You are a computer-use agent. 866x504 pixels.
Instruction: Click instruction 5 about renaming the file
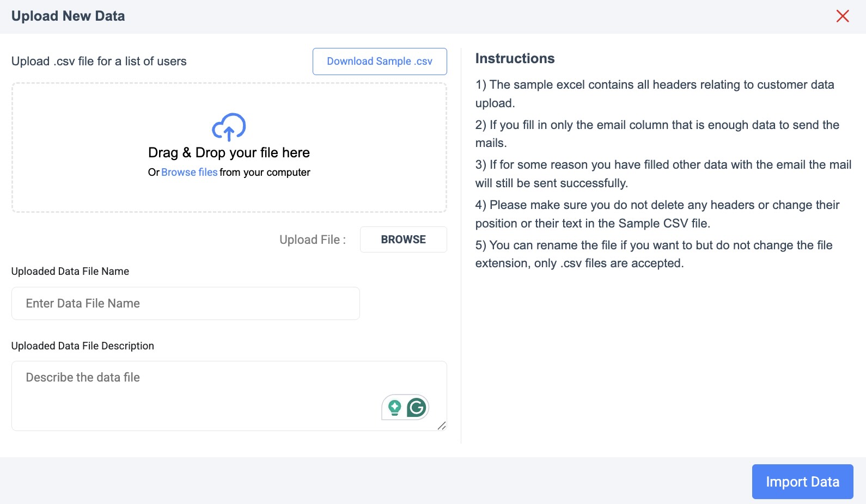654,254
